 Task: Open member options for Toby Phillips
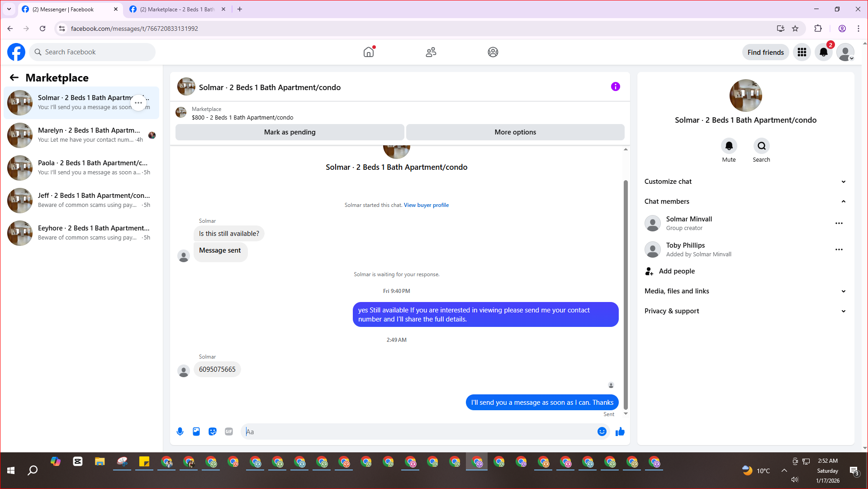point(839,249)
